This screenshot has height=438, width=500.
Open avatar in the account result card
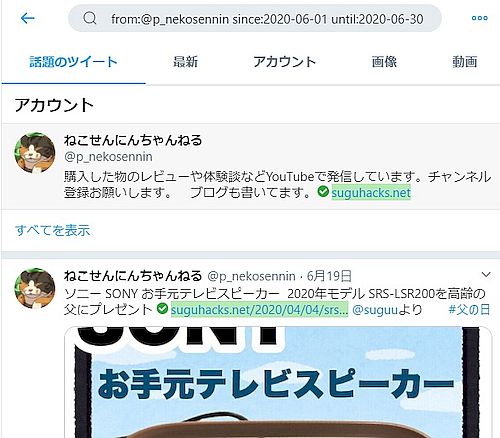[x=35, y=153]
